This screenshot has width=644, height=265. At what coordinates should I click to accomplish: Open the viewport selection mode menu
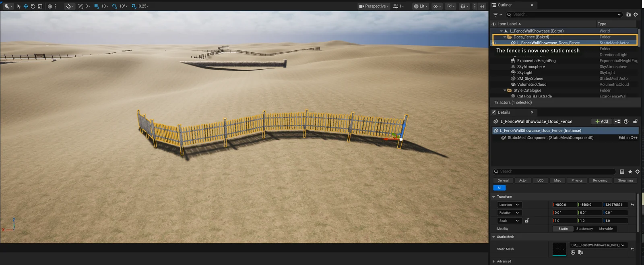pos(8,6)
